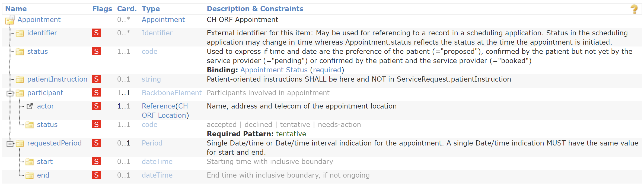This screenshot has height=186, width=644.
Task: Select the requestedPeriod element name
Action: (x=54, y=143)
